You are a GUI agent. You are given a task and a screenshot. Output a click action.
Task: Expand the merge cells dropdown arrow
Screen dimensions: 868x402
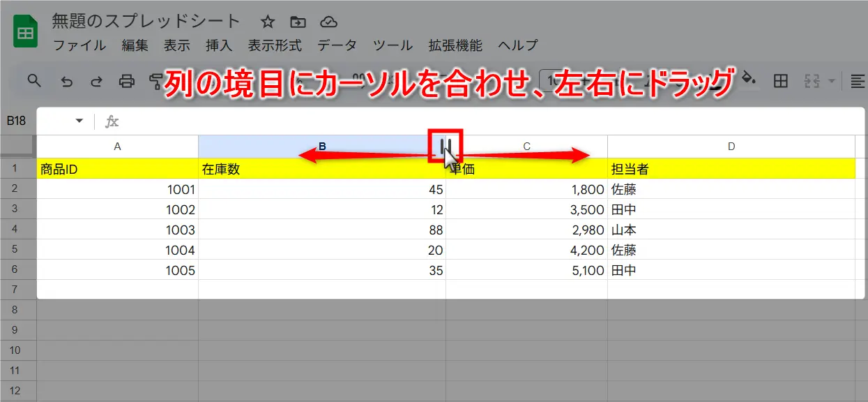click(x=831, y=81)
